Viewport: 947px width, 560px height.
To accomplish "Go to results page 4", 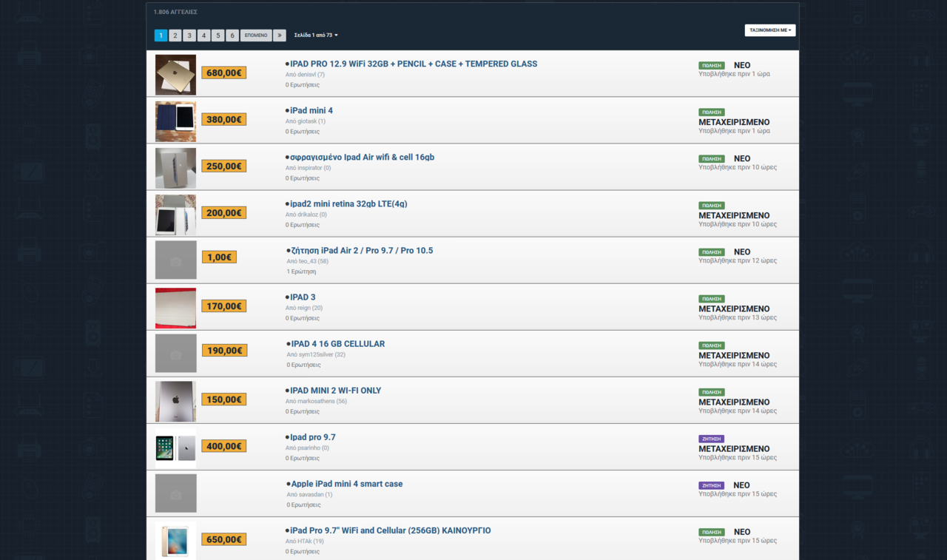I will pyautogui.click(x=203, y=36).
